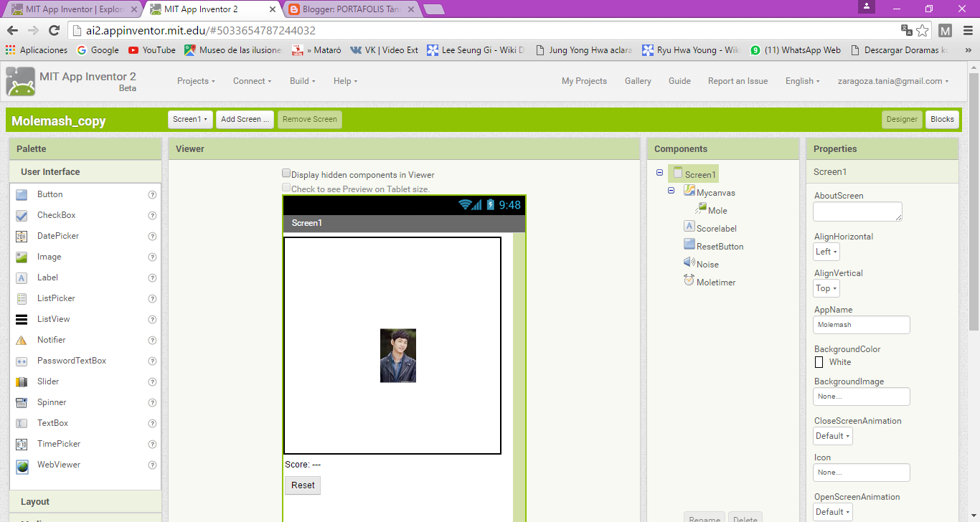Click the Mole image sprite icon

pyautogui.click(x=701, y=209)
